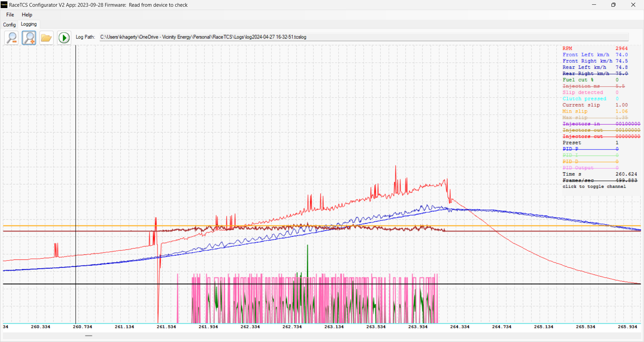Toggle the Clutch pressed channel

coord(591,99)
